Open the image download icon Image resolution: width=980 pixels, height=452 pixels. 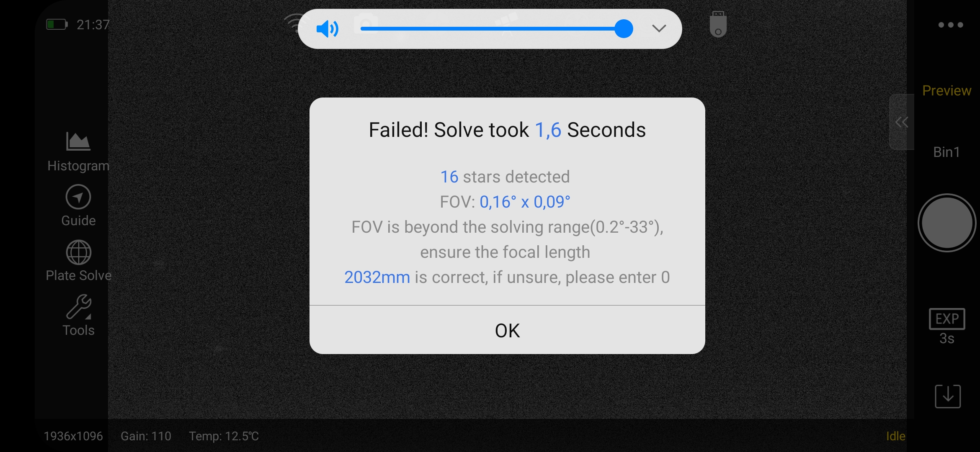947,396
